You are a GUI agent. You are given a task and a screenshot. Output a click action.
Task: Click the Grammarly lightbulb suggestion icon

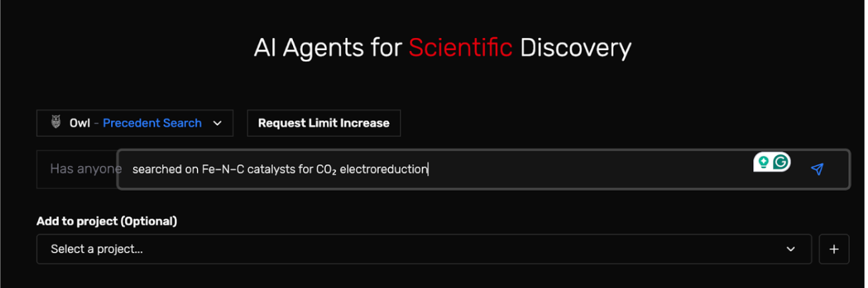click(x=763, y=162)
